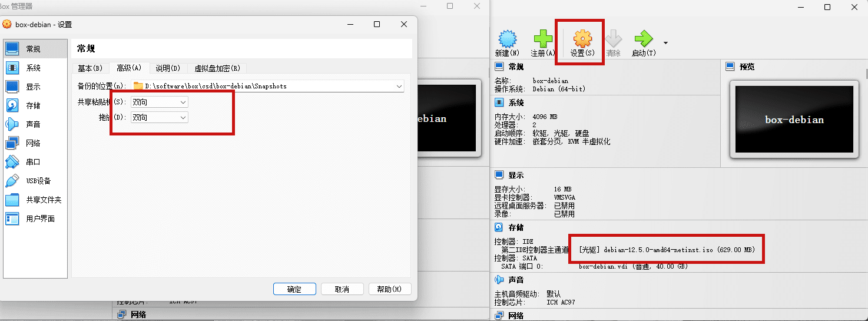
Task: Open dropdown arrow beside 启动(T) button
Action: [665, 43]
